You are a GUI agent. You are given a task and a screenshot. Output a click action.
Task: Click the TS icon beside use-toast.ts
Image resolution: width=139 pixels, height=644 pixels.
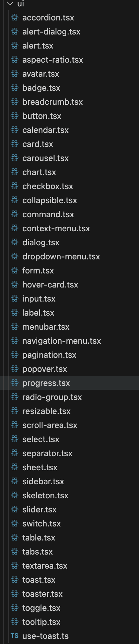[x=15, y=636]
